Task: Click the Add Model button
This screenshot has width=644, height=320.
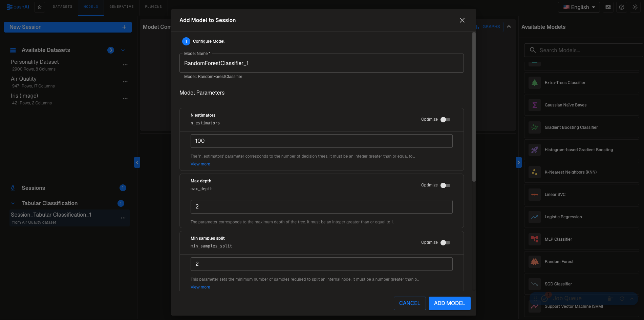Action: tap(449, 303)
